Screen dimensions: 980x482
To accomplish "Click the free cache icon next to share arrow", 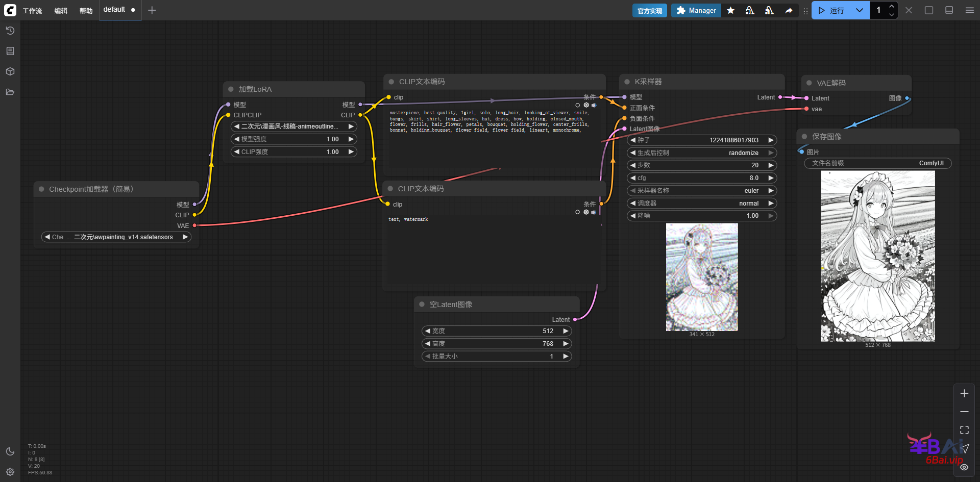I will point(769,10).
